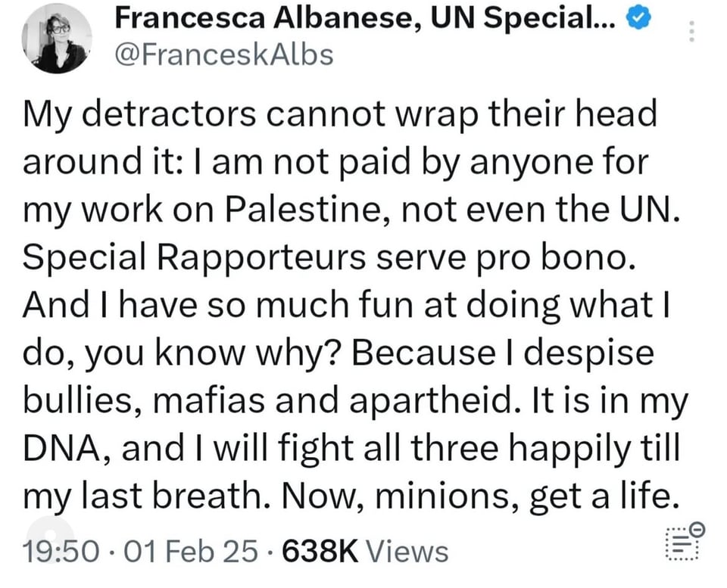Open the 638K Views count

tap(364, 552)
